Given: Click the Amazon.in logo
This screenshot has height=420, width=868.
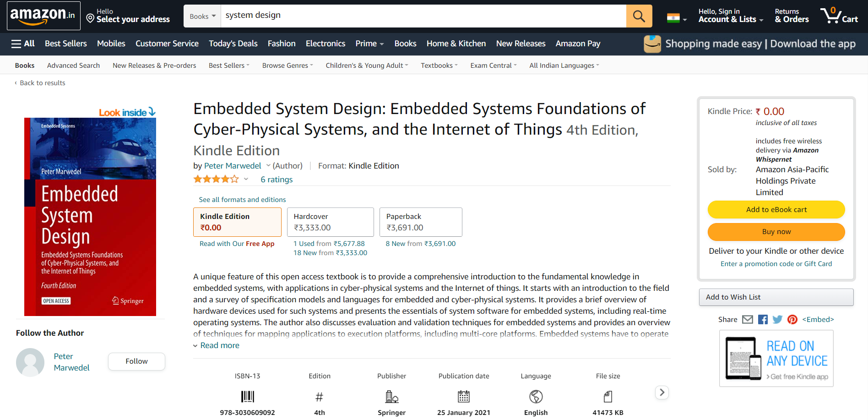Looking at the screenshot, I should [43, 16].
